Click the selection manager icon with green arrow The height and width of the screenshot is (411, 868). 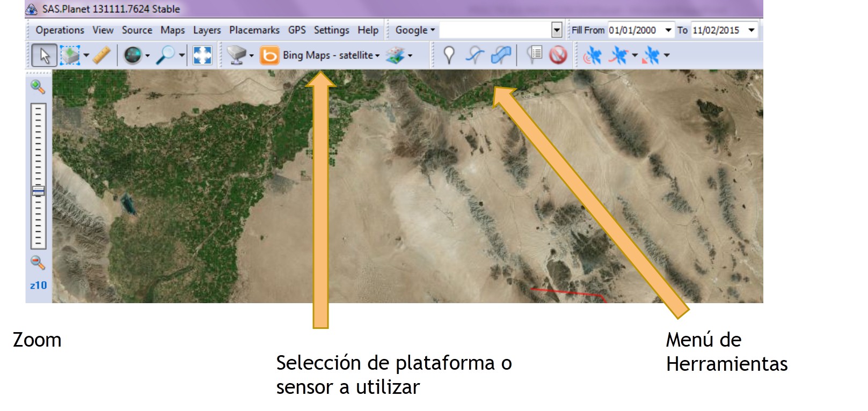point(70,55)
